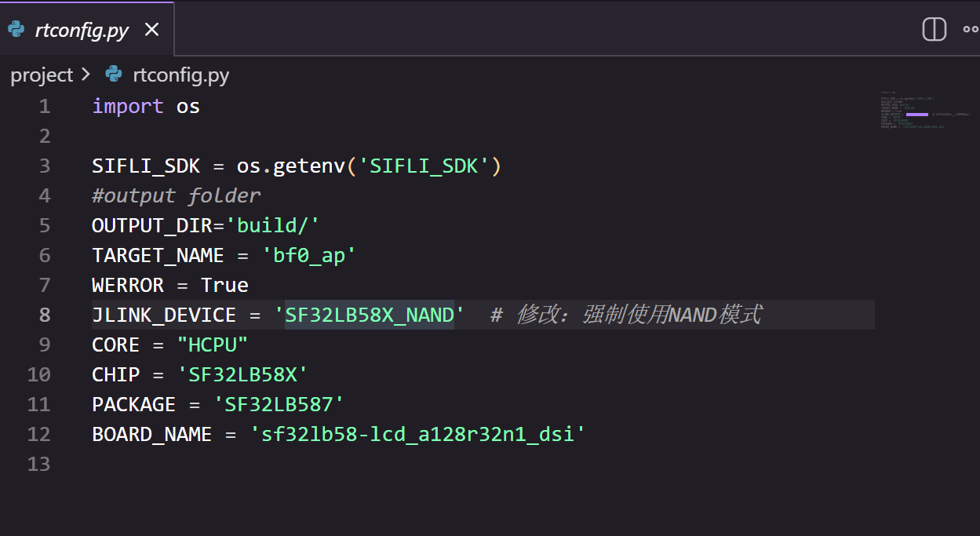980x536 pixels.
Task: Click the OUTPUT_DIR variable name
Action: point(152,225)
